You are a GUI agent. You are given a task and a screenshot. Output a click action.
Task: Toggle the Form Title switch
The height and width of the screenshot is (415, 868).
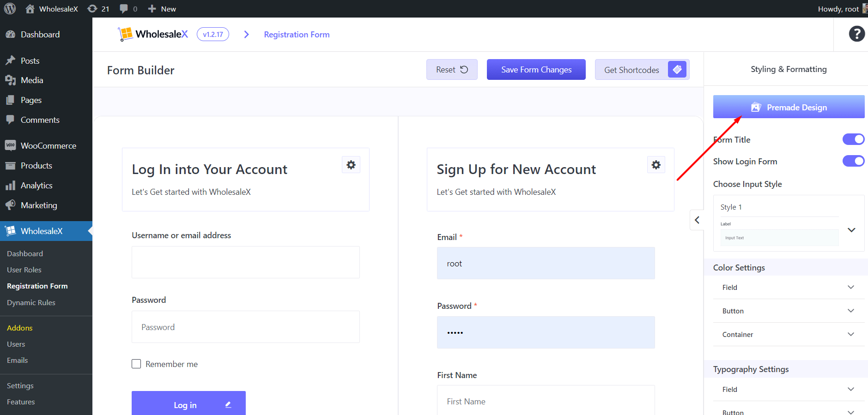pos(853,139)
